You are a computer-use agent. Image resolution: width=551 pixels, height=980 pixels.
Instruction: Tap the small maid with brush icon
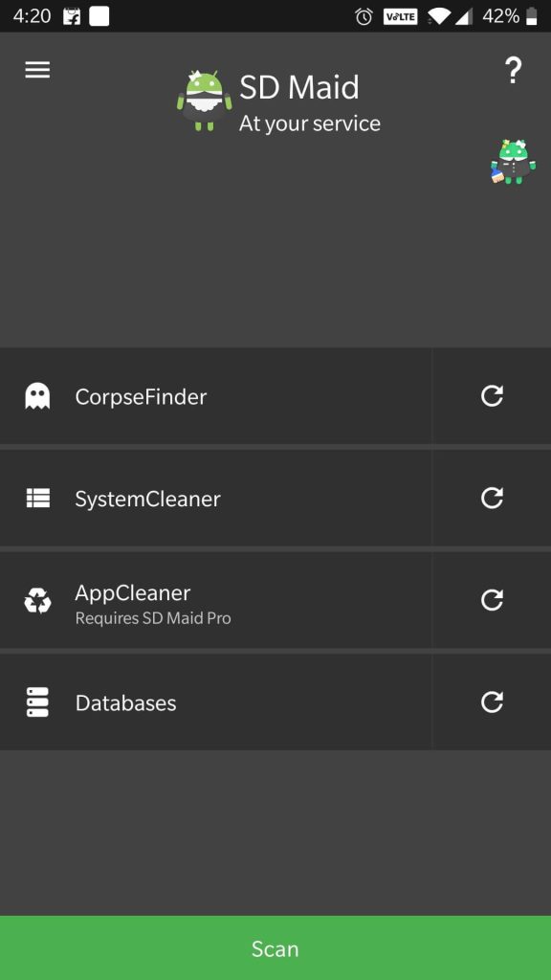pos(513,162)
